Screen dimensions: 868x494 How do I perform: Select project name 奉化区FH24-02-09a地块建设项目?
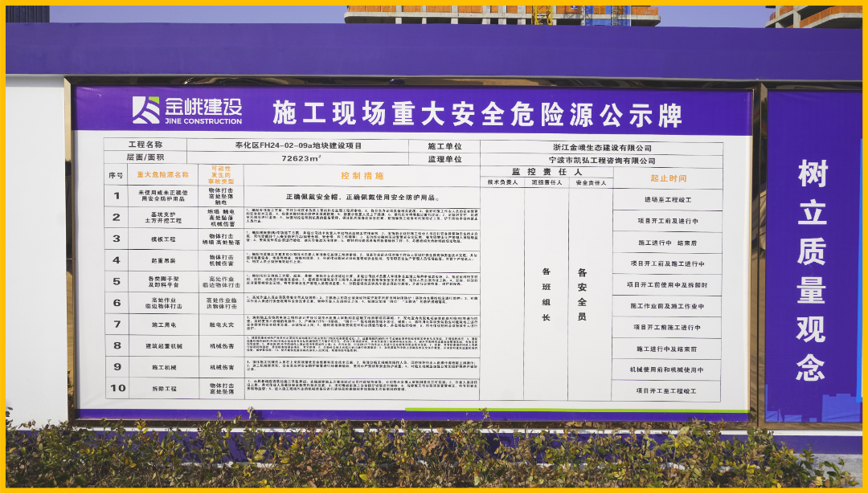click(x=298, y=145)
